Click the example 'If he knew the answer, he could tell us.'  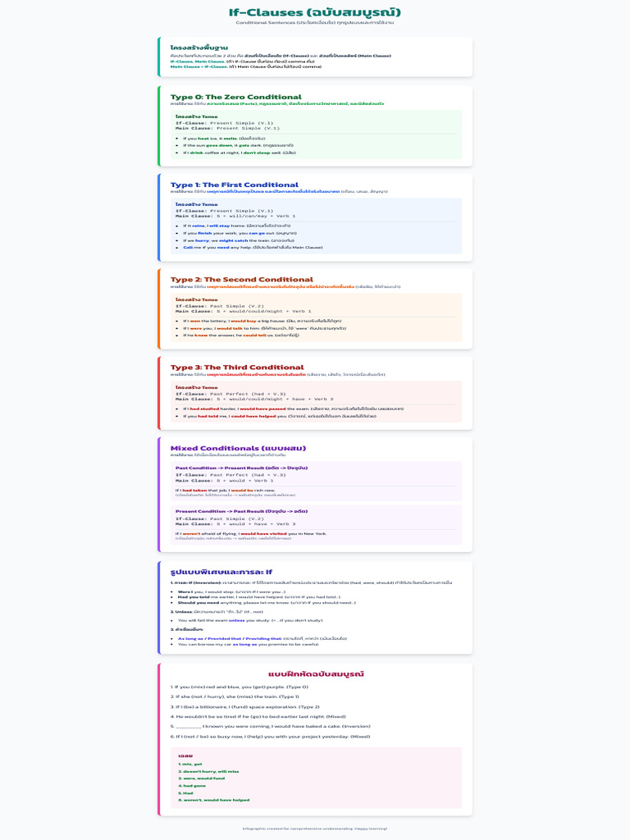click(241, 336)
